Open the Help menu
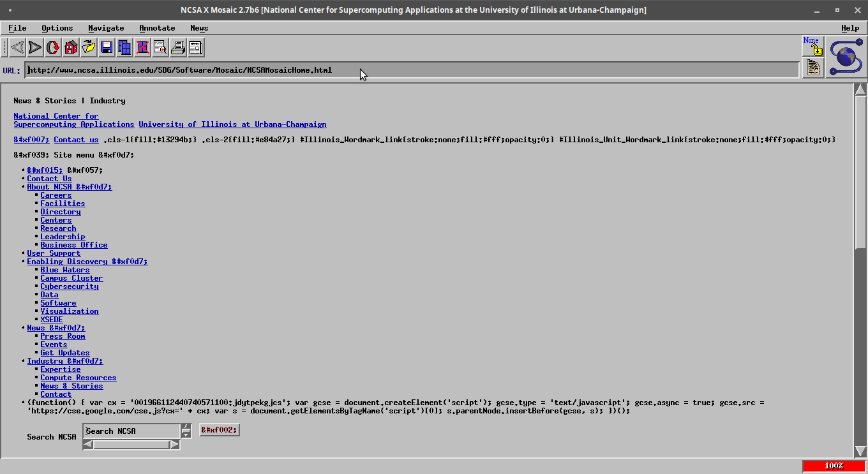Screen dimensions: 868x474 click(x=850, y=28)
